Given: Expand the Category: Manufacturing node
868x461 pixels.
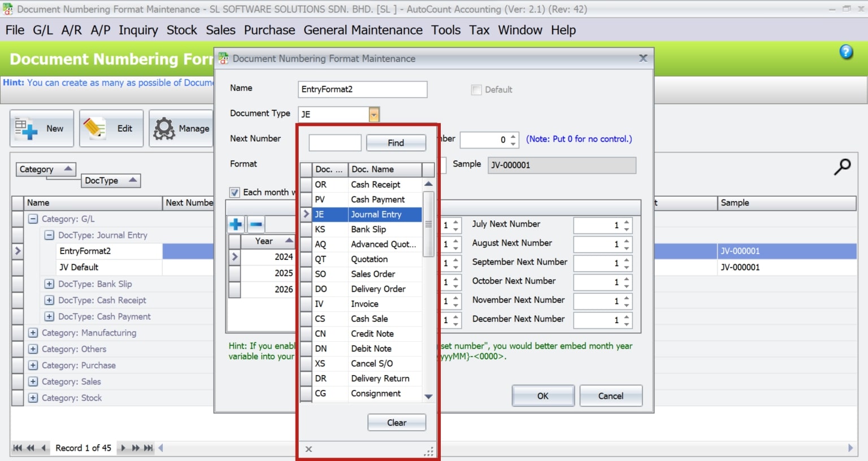Looking at the screenshot, I should coord(32,333).
